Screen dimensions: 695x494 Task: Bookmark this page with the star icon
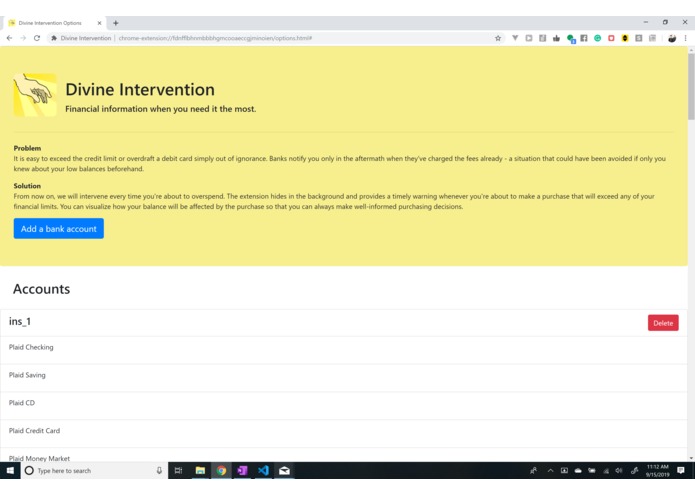point(498,39)
